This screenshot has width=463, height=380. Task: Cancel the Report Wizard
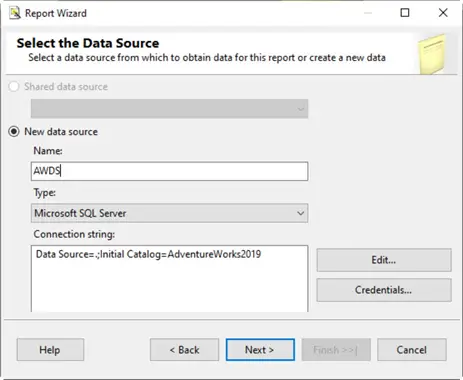coord(412,350)
